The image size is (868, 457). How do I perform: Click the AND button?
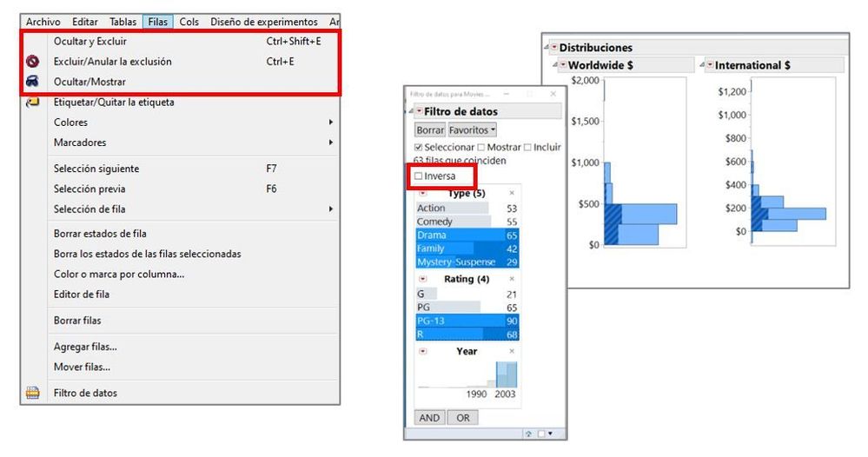tap(429, 418)
